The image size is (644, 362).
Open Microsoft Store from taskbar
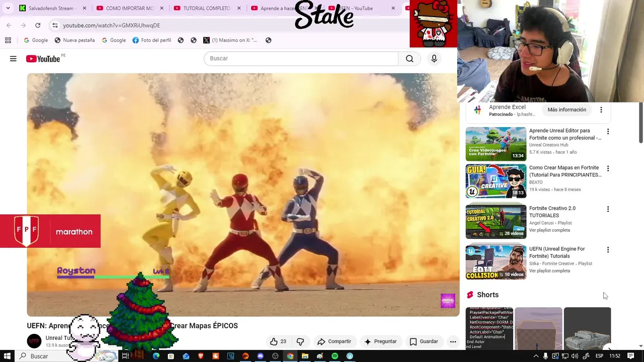[x=171, y=356]
